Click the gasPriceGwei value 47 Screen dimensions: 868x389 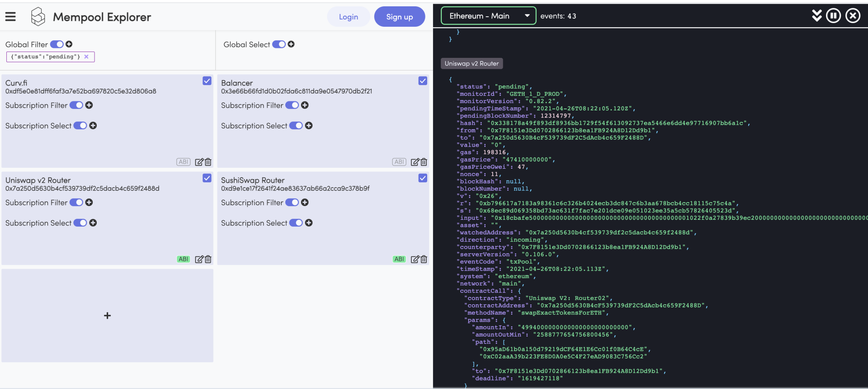point(521,167)
